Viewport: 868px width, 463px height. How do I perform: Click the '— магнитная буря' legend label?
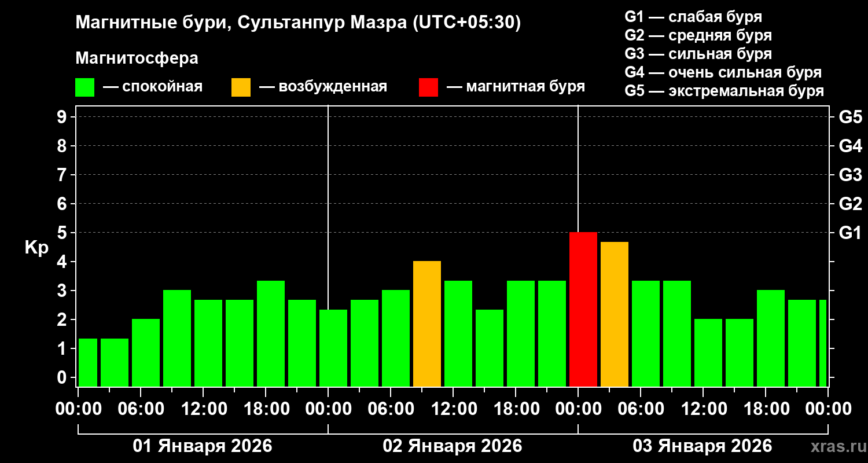tap(516, 87)
